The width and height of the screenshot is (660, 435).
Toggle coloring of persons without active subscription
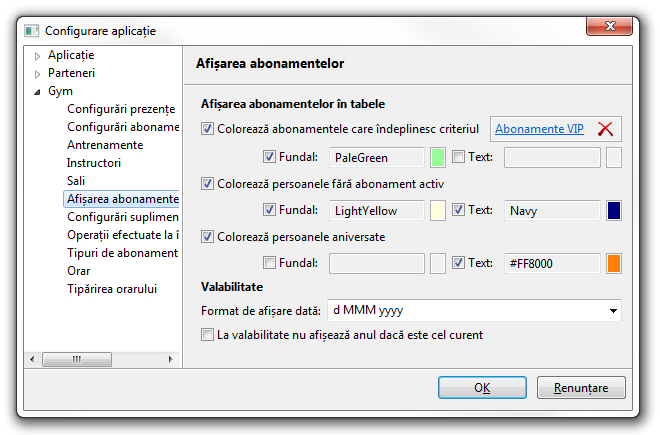click(x=208, y=184)
